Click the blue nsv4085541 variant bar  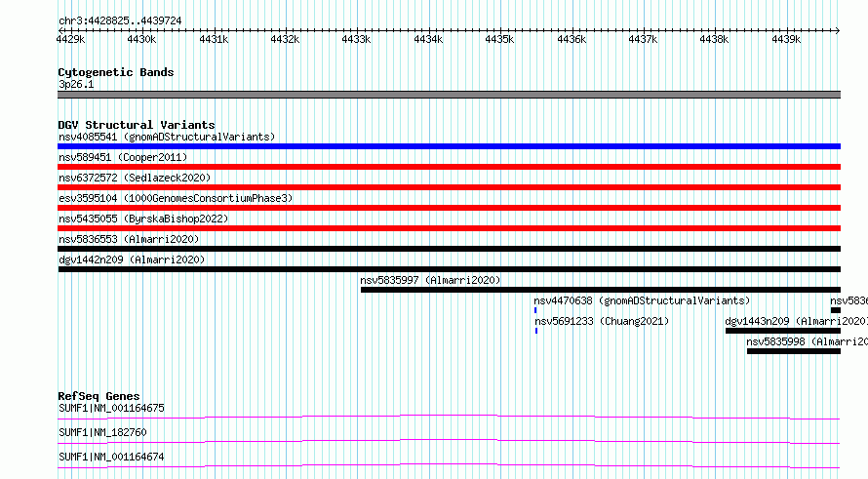click(x=449, y=146)
